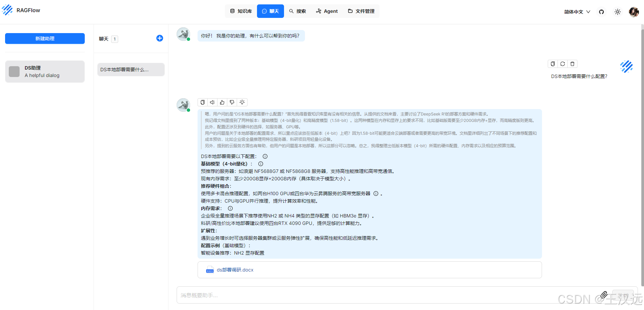Click the assistant avatar beside the answer
Screen dimensions: 644x310
tap(183, 105)
